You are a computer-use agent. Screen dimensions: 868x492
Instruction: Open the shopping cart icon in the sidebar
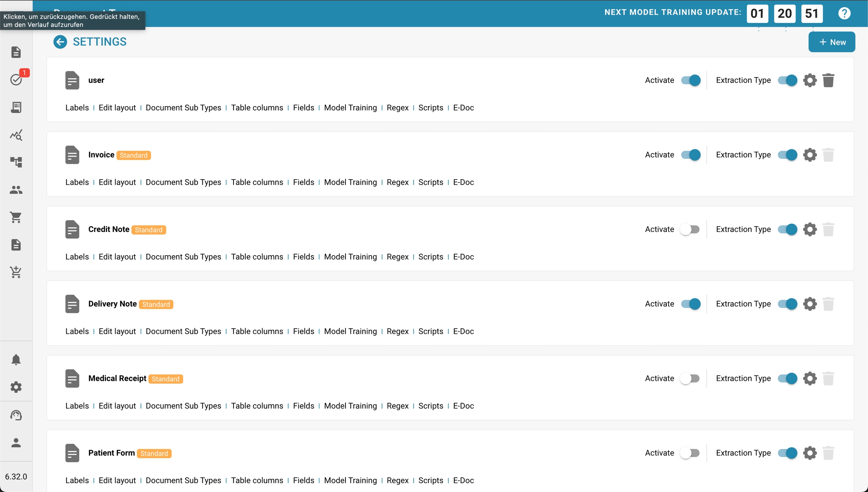point(16,217)
